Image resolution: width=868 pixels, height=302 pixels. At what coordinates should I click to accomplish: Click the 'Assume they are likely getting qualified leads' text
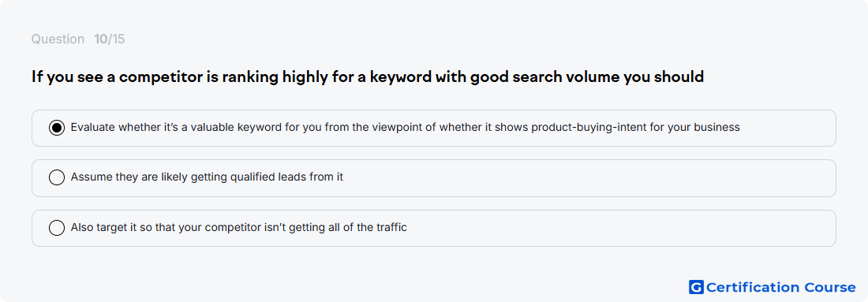pos(207,177)
